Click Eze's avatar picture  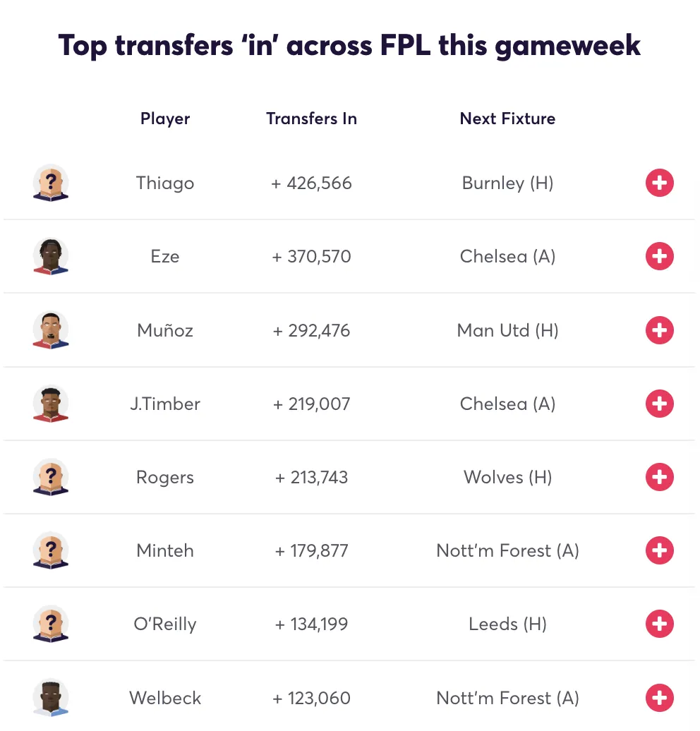(x=51, y=256)
